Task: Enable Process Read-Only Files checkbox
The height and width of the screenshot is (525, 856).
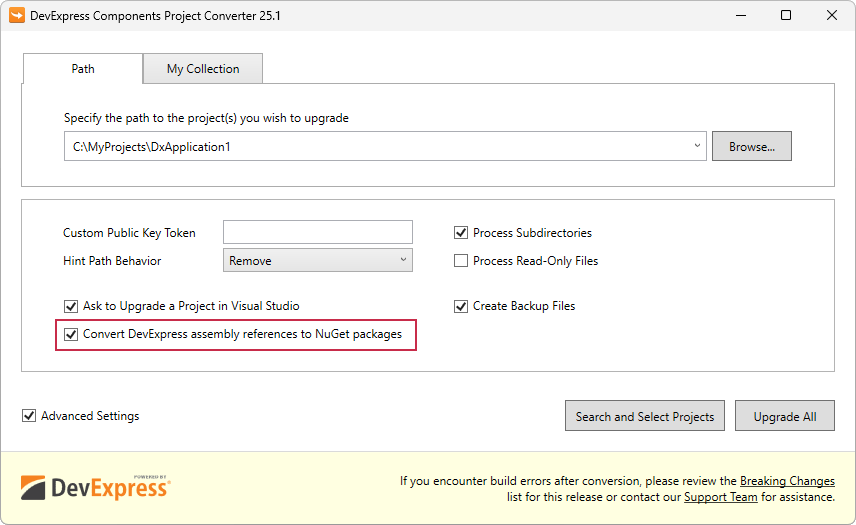Action: coord(461,261)
